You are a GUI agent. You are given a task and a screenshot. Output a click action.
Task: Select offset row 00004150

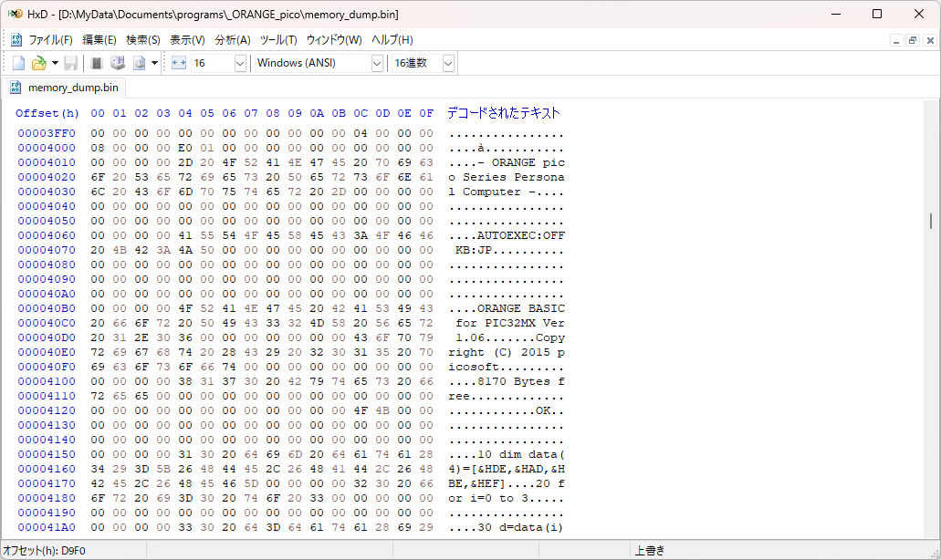coord(47,454)
